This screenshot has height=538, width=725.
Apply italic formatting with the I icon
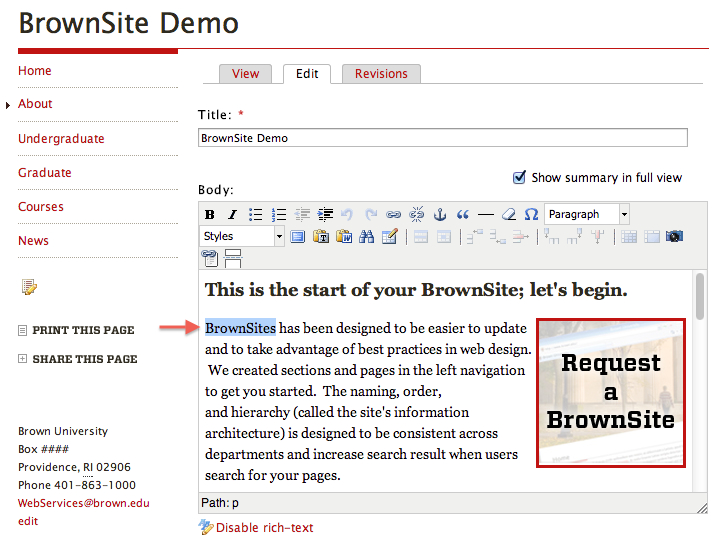coord(232,214)
